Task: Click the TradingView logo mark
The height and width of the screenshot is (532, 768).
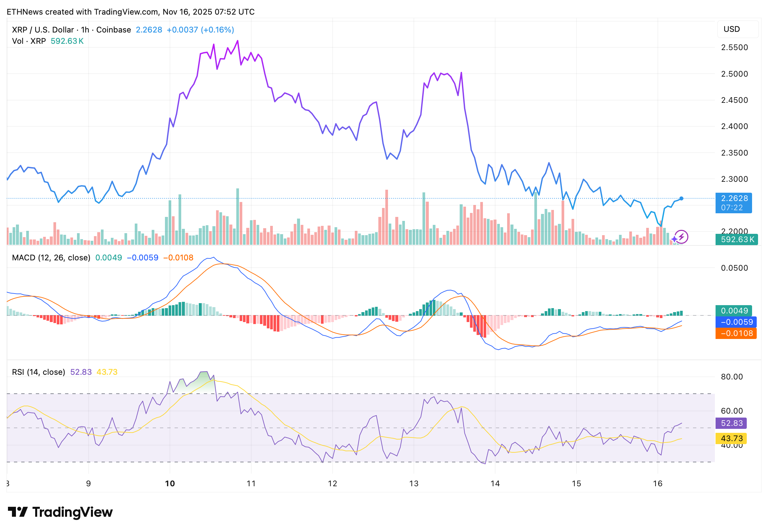Action: [x=17, y=512]
